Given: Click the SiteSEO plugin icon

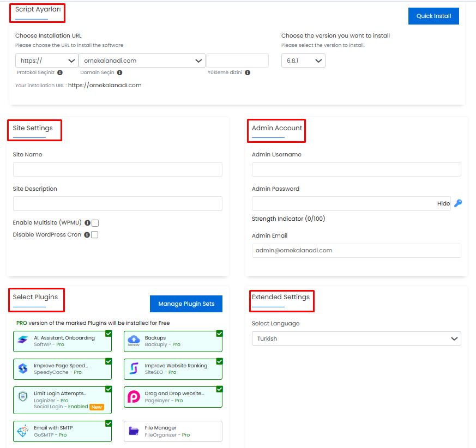Looking at the screenshot, I should [x=134, y=368].
